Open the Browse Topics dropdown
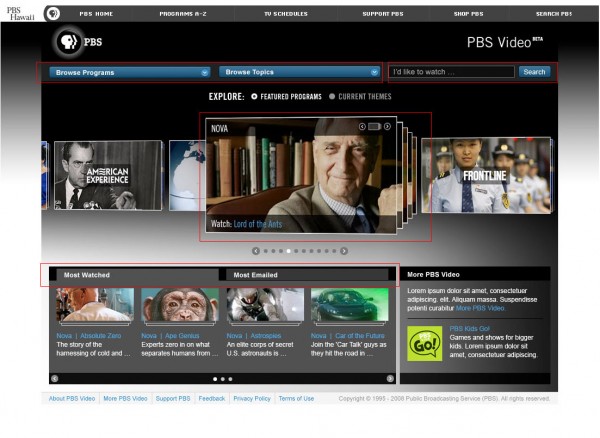Viewport: 600px width, 438px height. click(x=299, y=72)
